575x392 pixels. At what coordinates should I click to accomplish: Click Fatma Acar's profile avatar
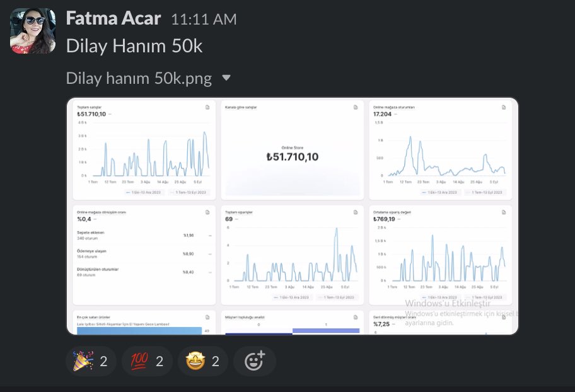point(32,30)
